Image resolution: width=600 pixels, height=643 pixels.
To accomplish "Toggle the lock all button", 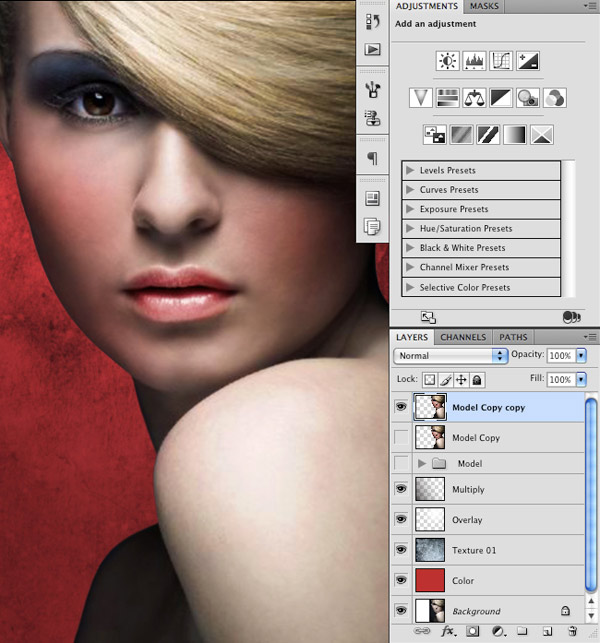I will [x=477, y=380].
